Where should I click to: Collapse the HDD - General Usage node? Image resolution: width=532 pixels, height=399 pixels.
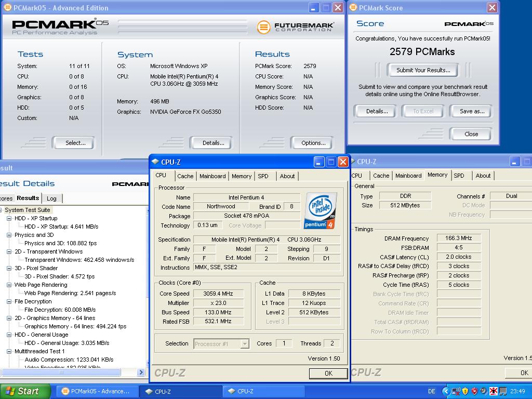pos(9,335)
